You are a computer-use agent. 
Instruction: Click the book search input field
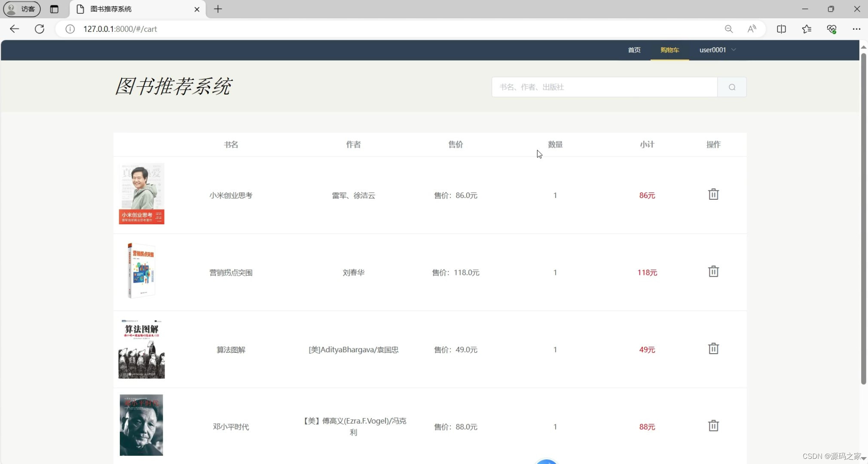[604, 87]
